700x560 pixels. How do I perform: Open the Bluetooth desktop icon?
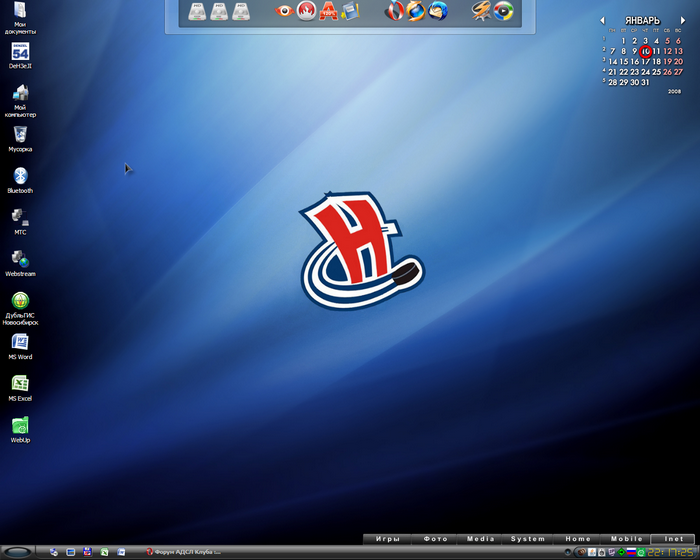tap(20, 180)
